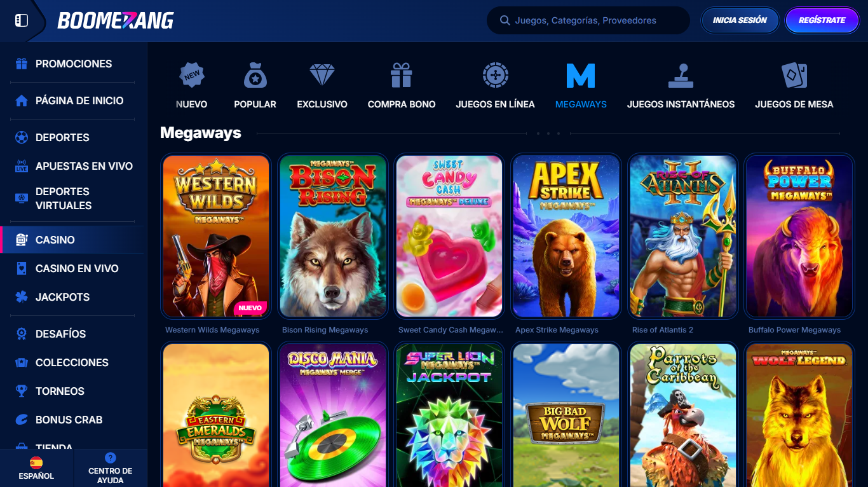Click the Bonus Crab icon
The image size is (868, 487).
22,420
